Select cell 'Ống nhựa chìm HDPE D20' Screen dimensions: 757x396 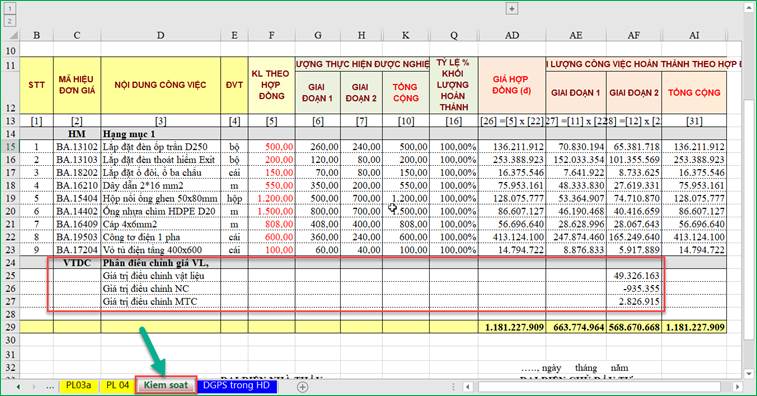(161, 211)
